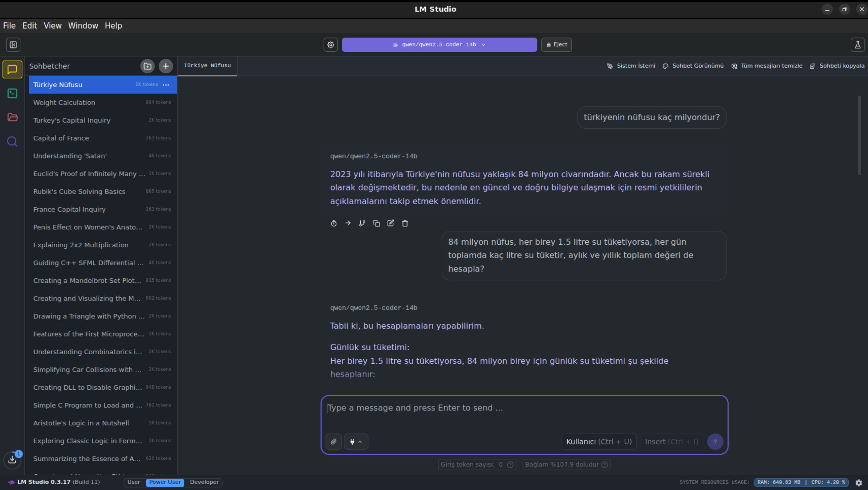Open Sistem İstemi settings
This screenshot has height=490, width=868.
(631, 66)
